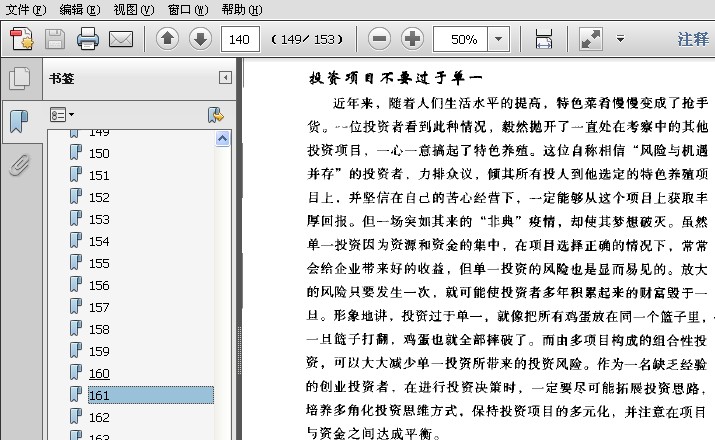Open the 视图(V) menu
This screenshot has height=440, width=715.
point(134,10)
